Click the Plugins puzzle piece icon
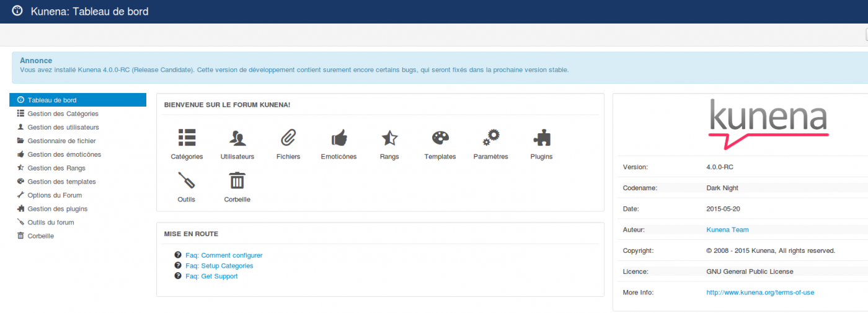The image size is (868, 313). click(x=541, y=138)
